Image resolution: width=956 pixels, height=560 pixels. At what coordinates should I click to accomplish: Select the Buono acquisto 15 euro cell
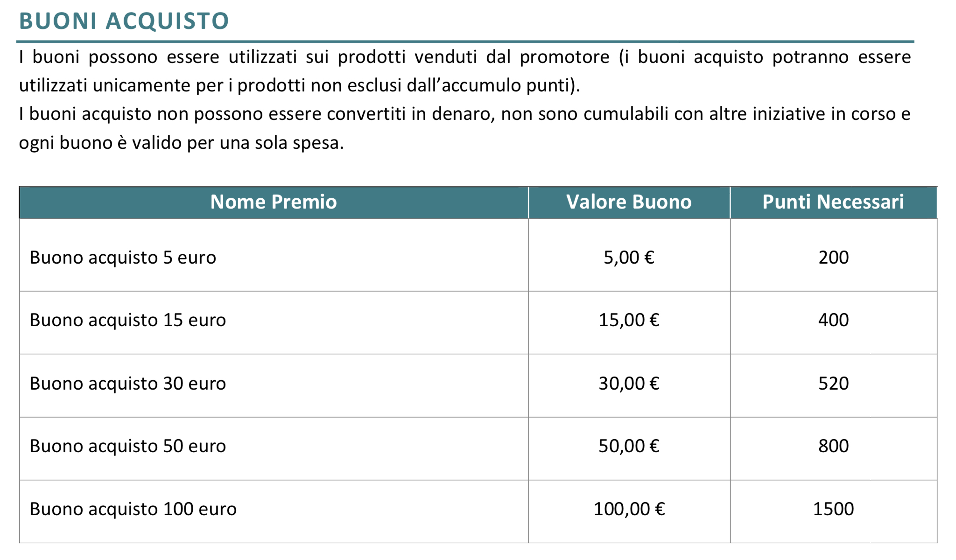(127, 320)
